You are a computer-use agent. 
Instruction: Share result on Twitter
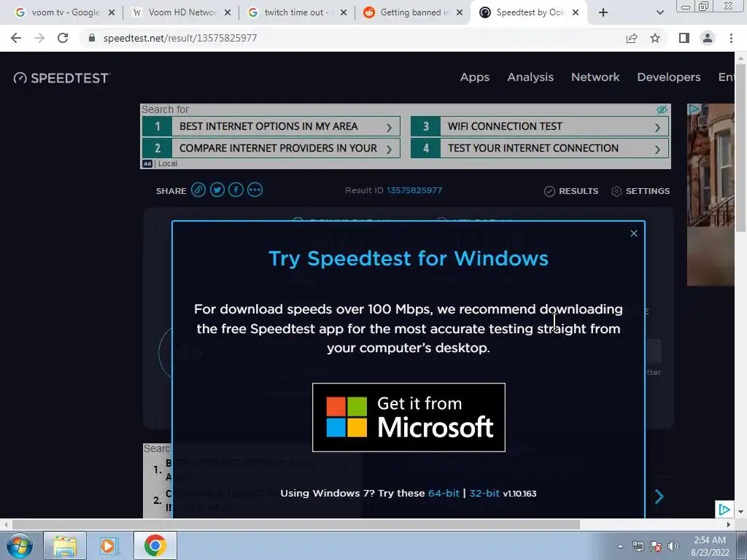click(217, 190)
